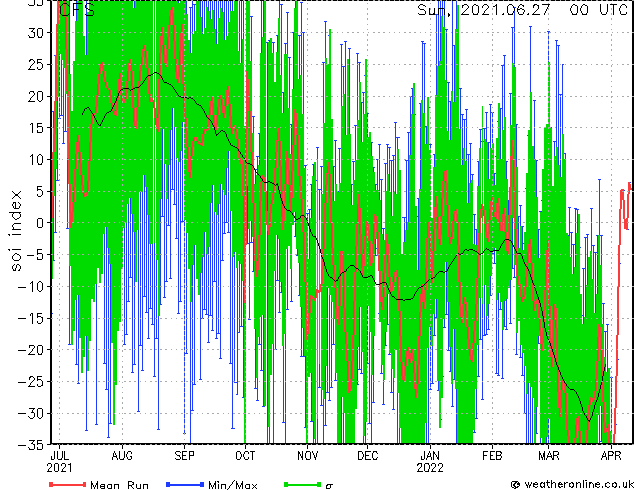Click the -35 y-axis value

[30, 445]
